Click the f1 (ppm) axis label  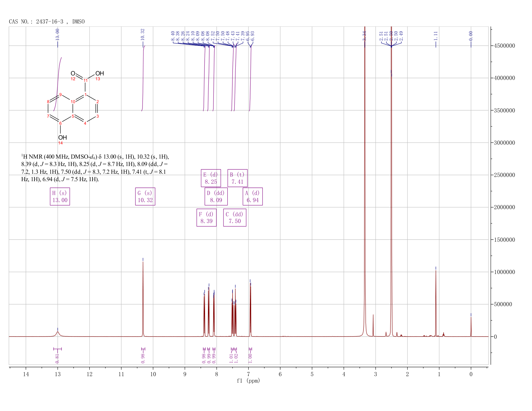click(248, 381)
